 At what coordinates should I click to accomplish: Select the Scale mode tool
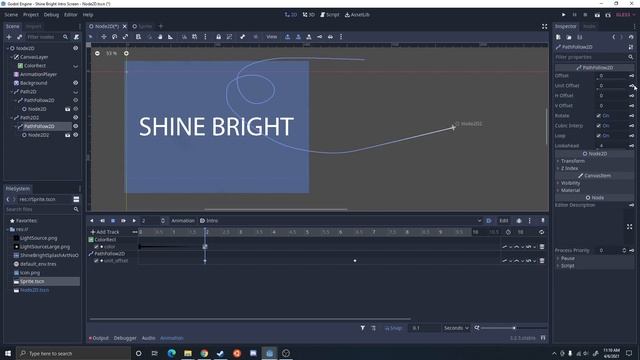[125, 37]
